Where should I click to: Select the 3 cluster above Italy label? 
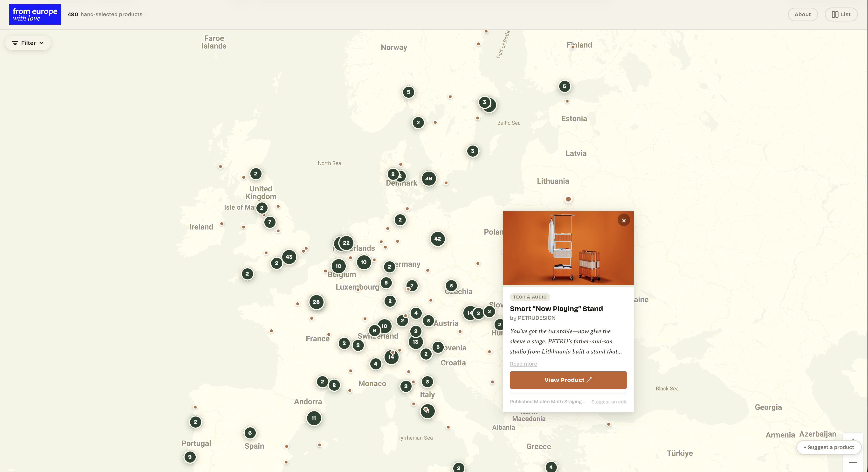tap(427, 382)
